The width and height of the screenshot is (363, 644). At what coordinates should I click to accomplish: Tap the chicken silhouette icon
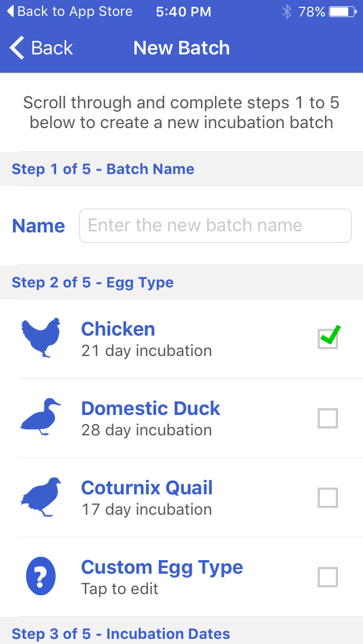(x=41, y=338)
